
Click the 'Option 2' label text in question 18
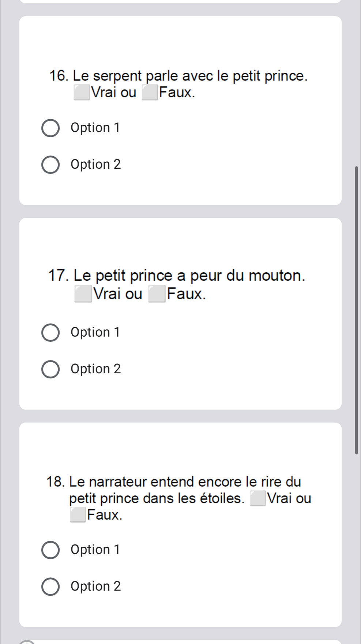click(96, 586)
